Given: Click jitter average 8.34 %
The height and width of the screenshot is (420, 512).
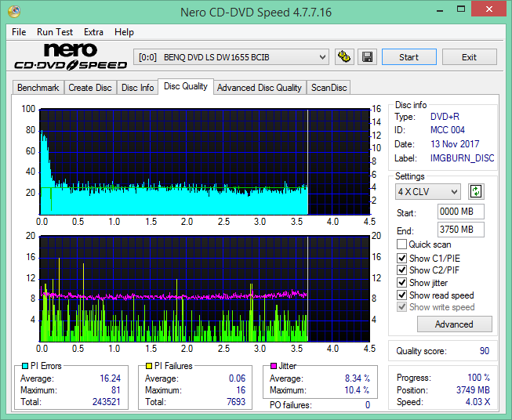Looking at the screenshot, I should (358, 378).
